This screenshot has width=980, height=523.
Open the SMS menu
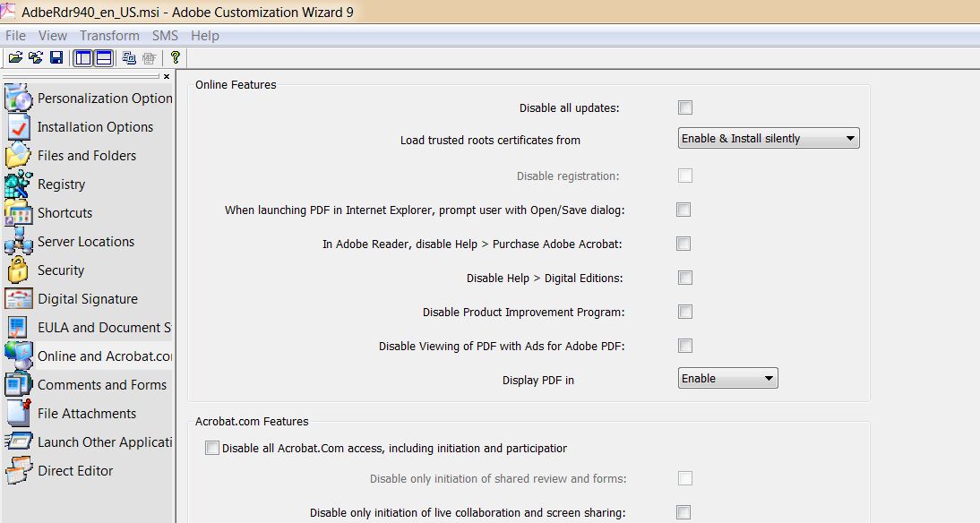pyautogui.click(x=165, y=36)
